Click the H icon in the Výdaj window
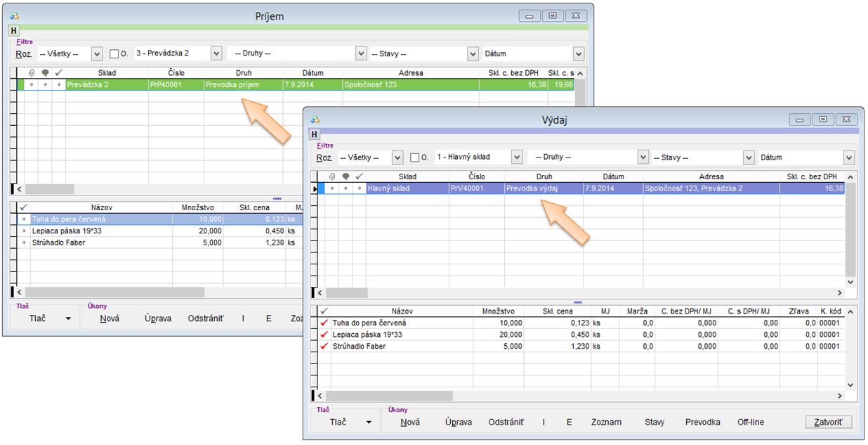 (x=314, y=134)
